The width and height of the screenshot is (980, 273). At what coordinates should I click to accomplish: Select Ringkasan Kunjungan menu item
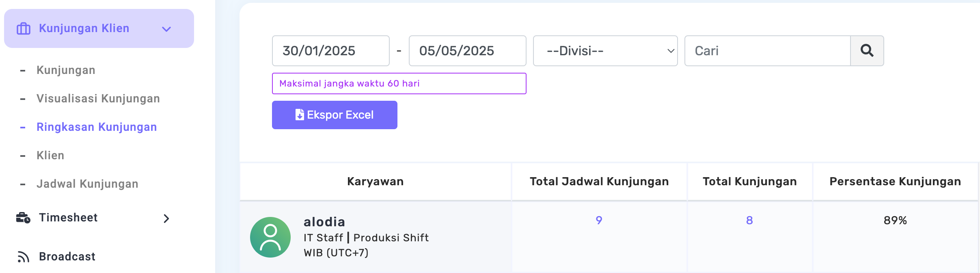97,127
